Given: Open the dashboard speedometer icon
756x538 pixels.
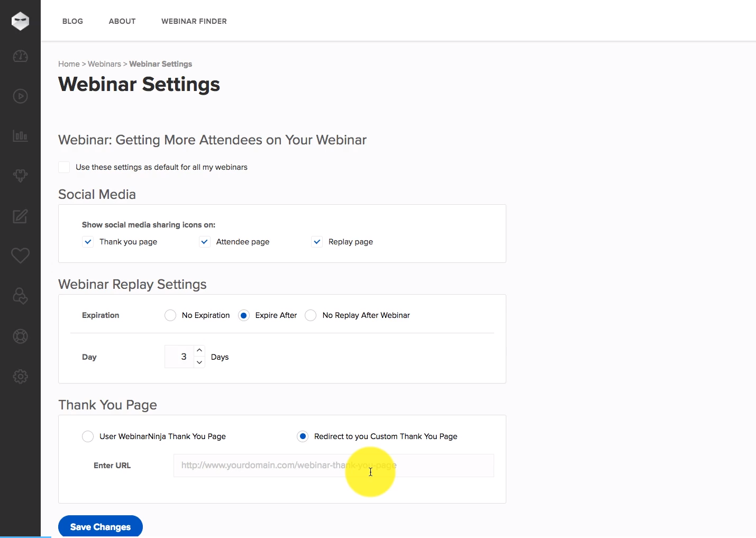Looking at the screenshot, I should pos(20,56).
